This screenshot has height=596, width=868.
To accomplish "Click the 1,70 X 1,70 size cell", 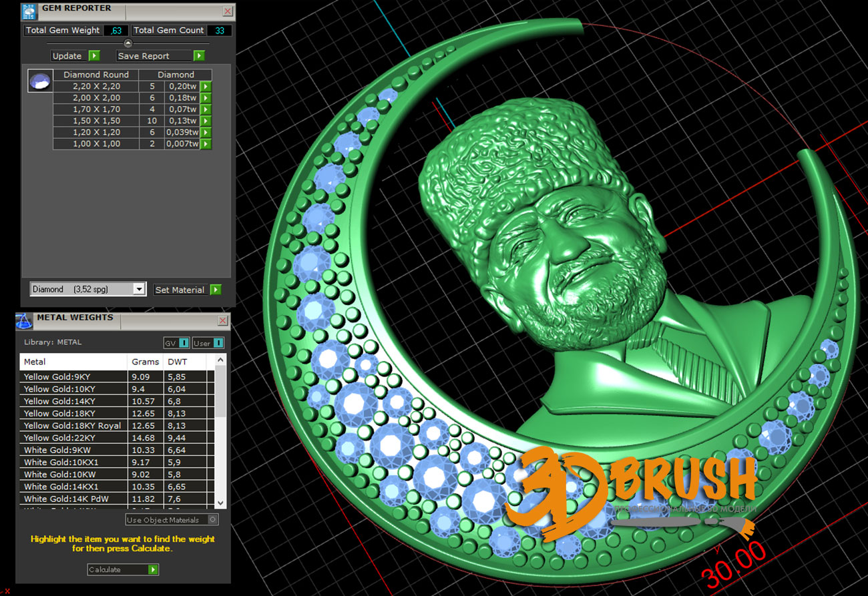I will 96,109.
